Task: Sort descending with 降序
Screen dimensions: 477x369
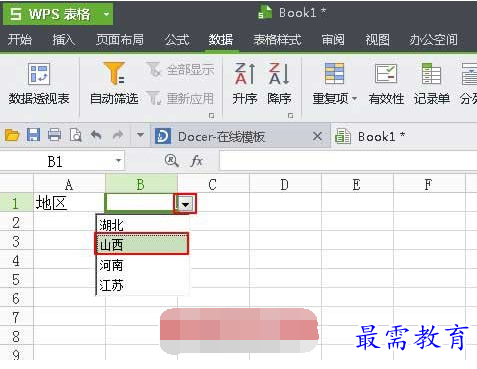Action: (279, 84)
